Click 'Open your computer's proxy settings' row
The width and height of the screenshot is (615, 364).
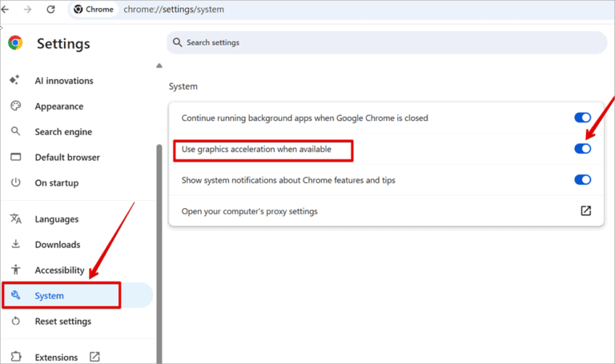tap(386, 210)
